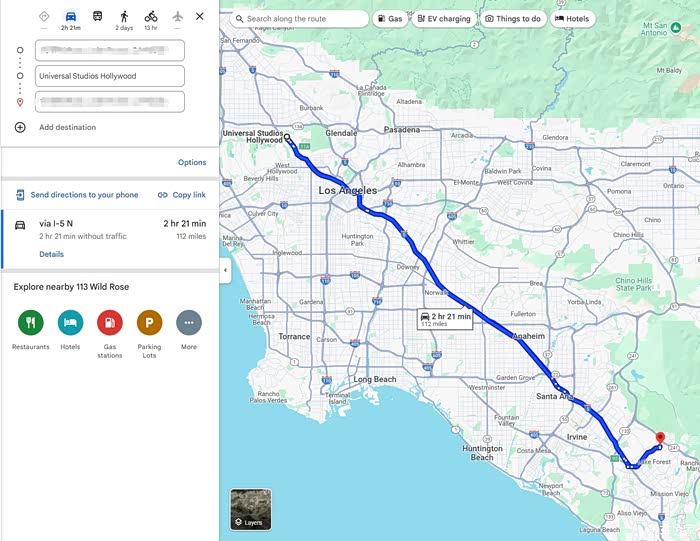Select cycling travel mode
700x541 pixels.
pyautogui.click(x=151, y=17)
